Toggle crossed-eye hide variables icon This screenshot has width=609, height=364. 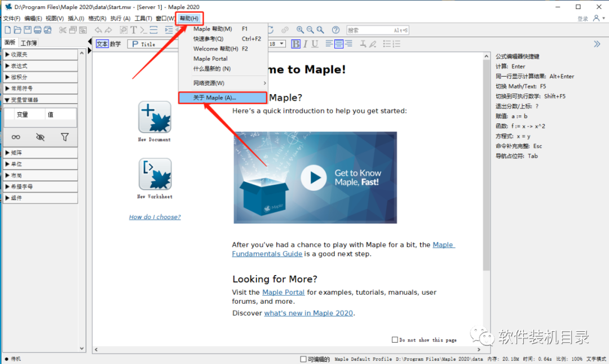click(x=41, y=137)
